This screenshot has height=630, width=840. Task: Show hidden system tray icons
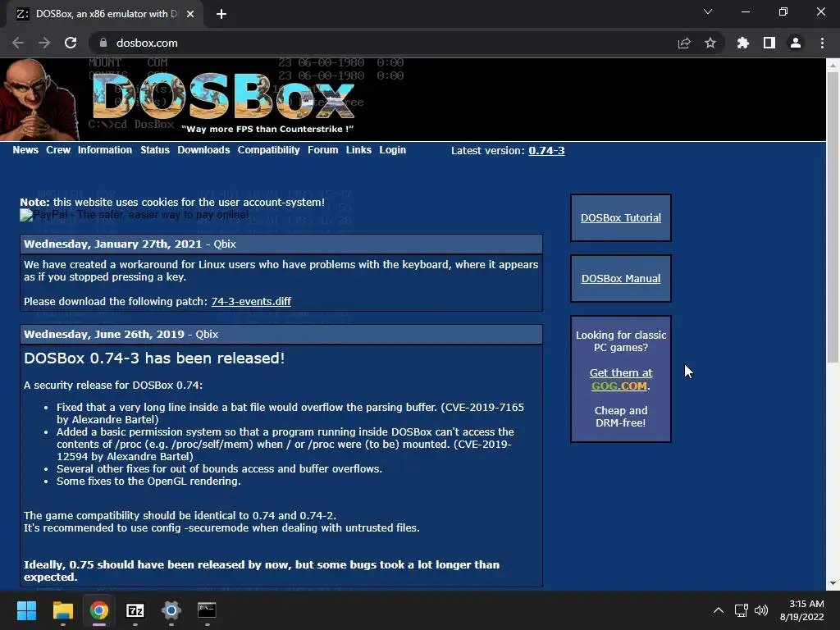pyautogui.click(x=719, y=610)
